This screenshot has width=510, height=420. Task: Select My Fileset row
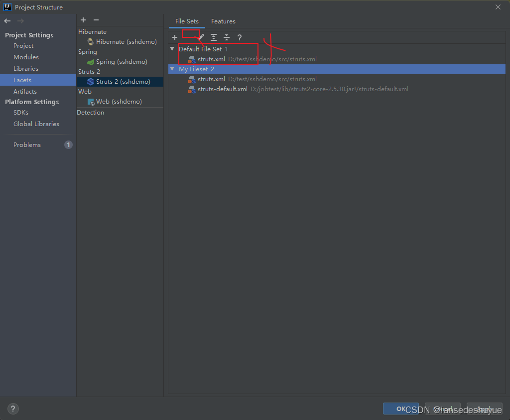tap(337, 69)
